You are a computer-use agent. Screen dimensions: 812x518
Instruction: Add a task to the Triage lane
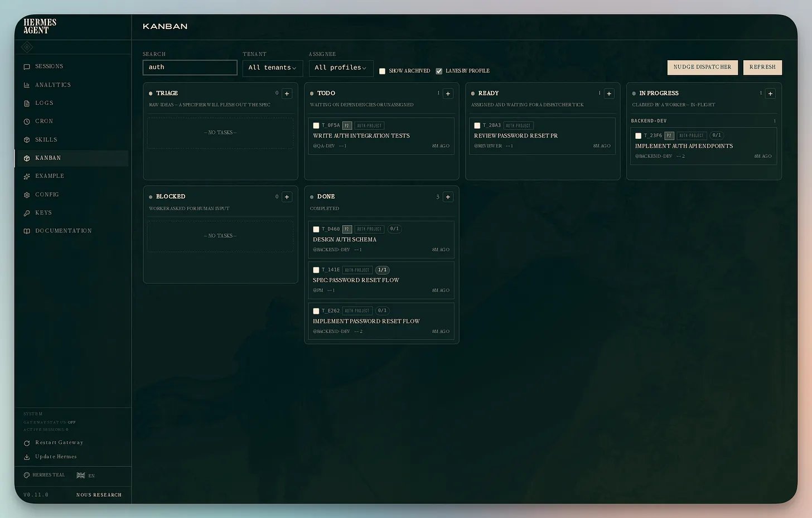[x=287, y=94]
